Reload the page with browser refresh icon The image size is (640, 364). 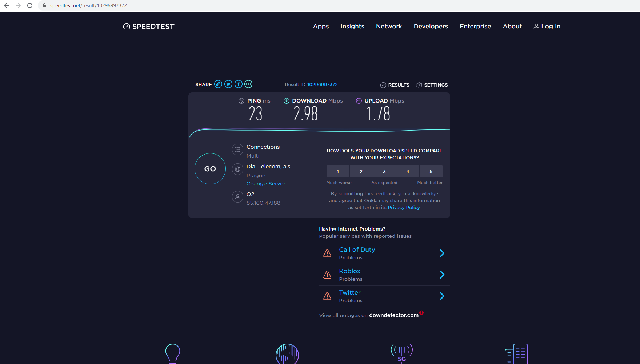point(30,5)
